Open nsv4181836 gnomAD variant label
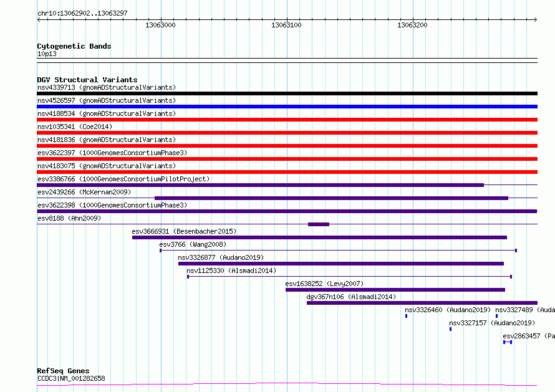The image size is (555, 392). (x=107, y=140)
